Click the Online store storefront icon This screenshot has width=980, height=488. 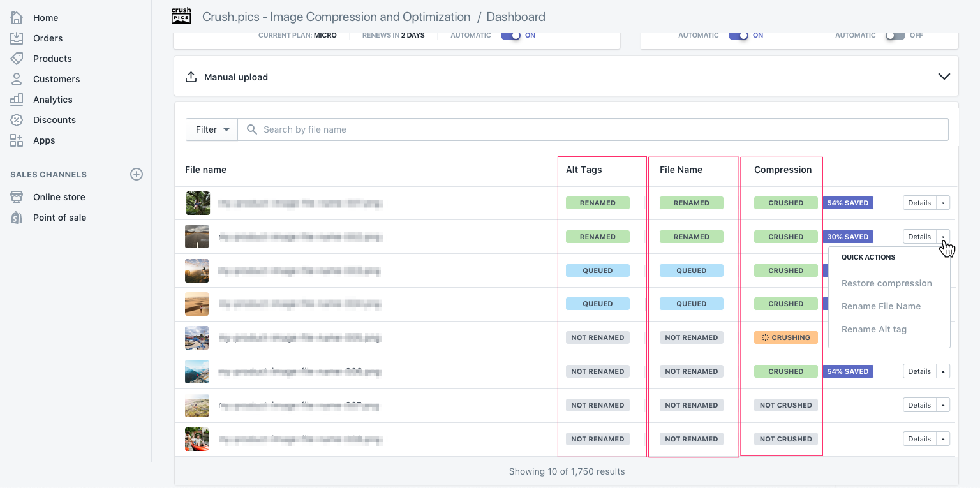click(x=16, y=197)
